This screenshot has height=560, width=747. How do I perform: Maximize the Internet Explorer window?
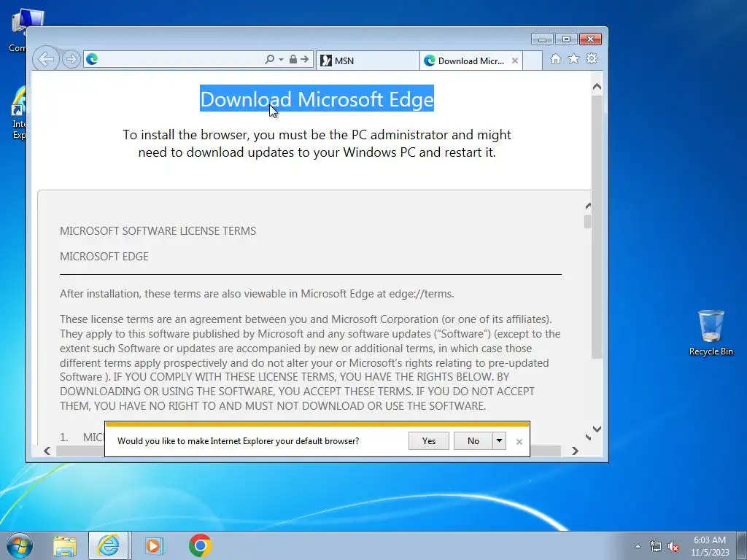(x=566, y=39)
